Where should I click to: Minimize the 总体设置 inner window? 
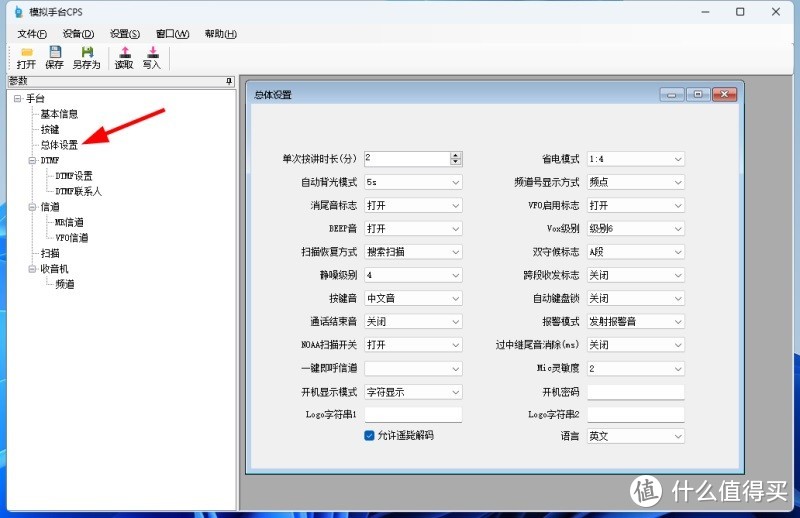[x=672, y=95]
